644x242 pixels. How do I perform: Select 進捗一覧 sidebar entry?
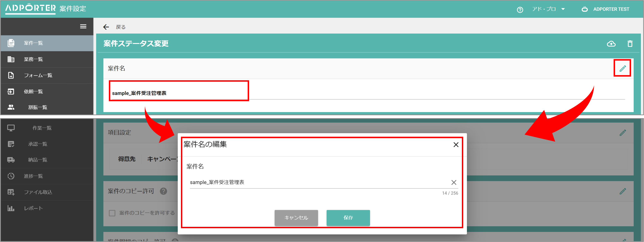47,176
